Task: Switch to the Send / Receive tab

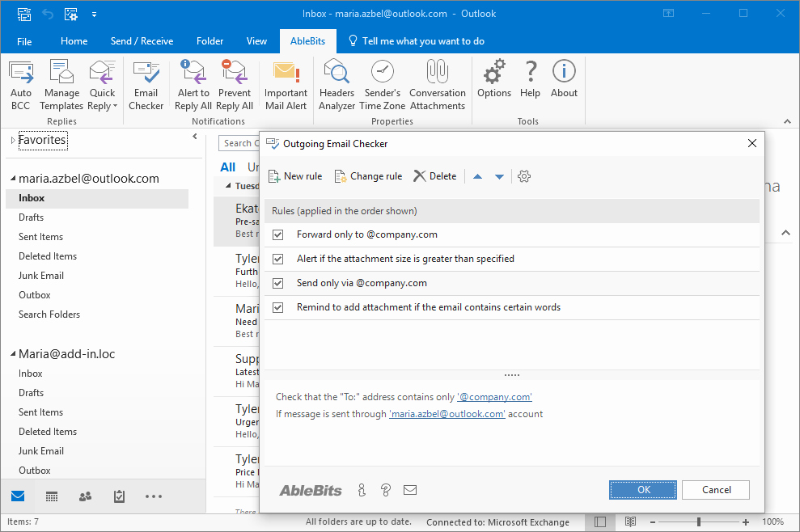Action: (142, 41)
